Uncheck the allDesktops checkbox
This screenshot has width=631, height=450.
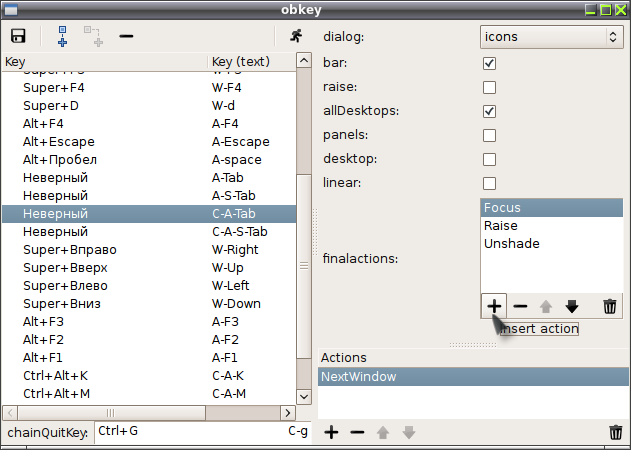pyautogui.click(x=489, y=111)
